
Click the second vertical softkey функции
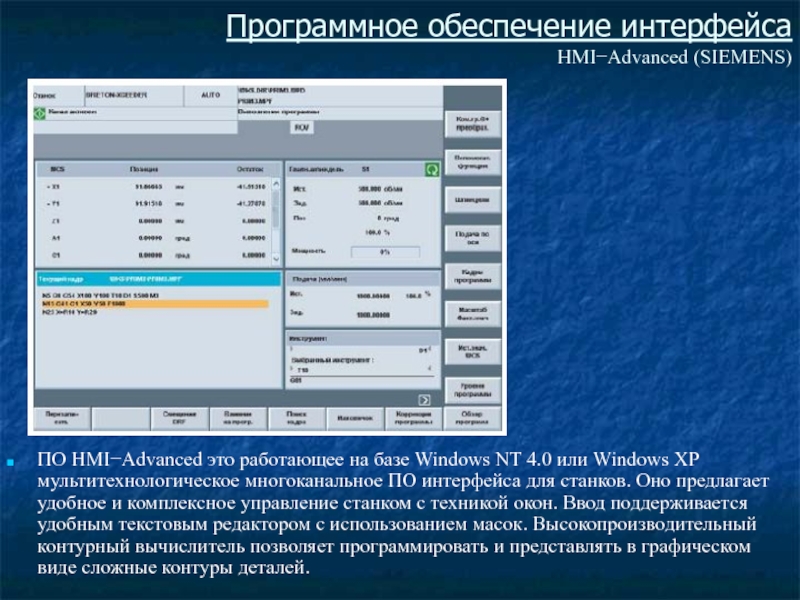pos(472,162)
